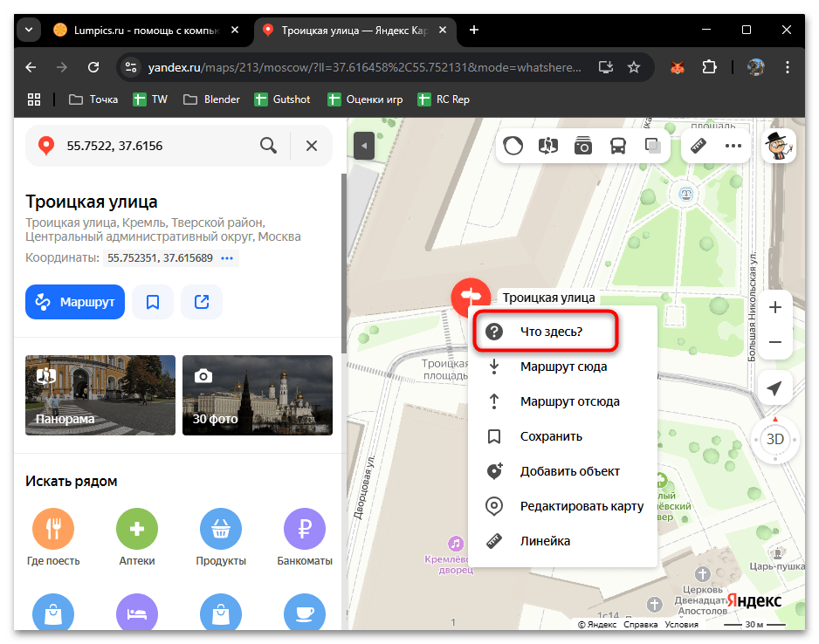Toggle the traffic layer on the map
This screenshot has width=819, height=644.
click(513, 146)
